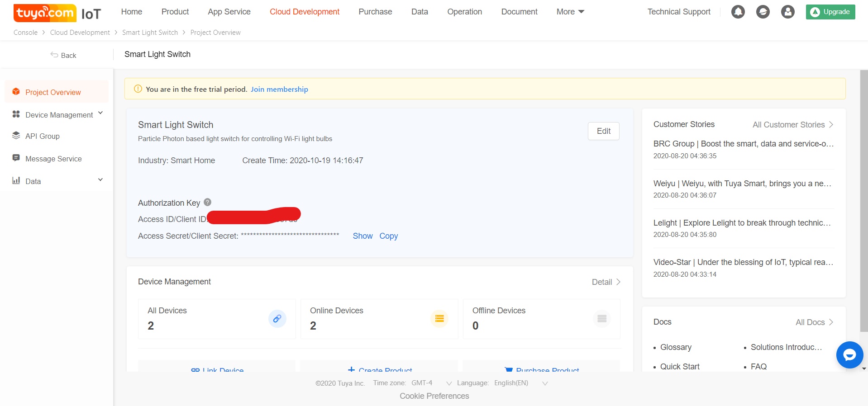Screen dimensions: 868x406
Task: Open All Docs link
Action: click(x=815, y=322)
